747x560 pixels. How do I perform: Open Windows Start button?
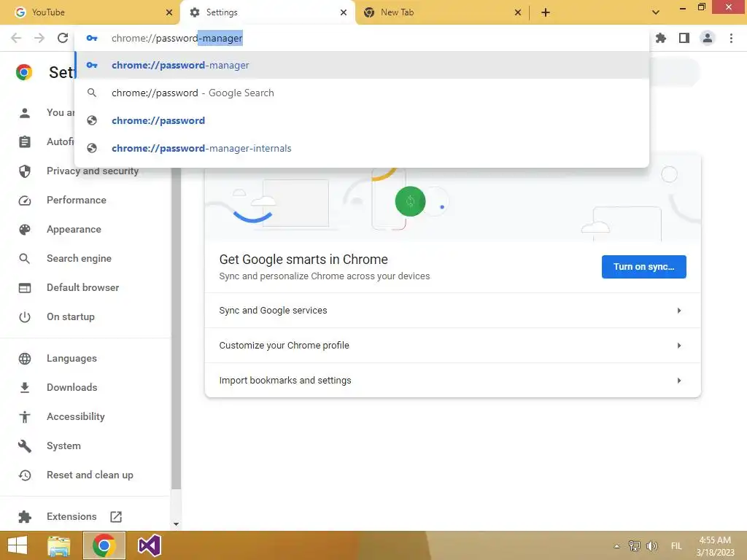(x=18, y=545)
